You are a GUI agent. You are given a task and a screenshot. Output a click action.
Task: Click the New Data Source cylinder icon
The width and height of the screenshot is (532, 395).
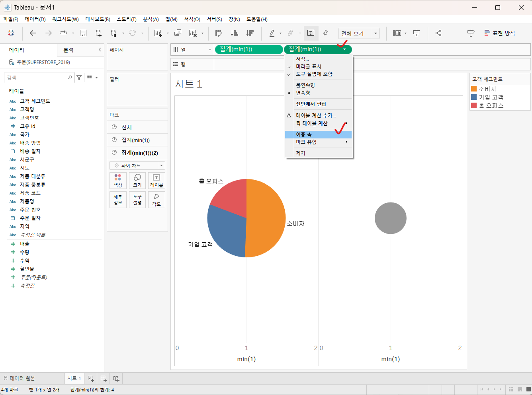[x=98, y=33]
